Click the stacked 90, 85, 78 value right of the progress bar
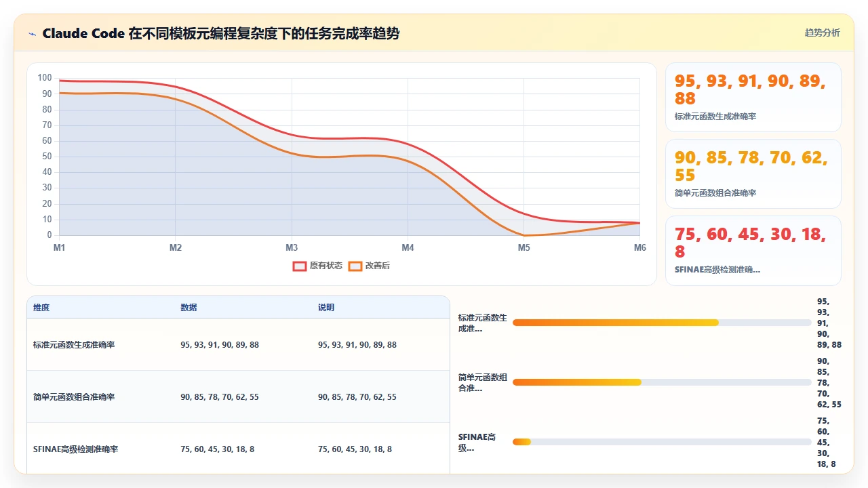Viewport: 868px width, 488px height. point(829,383)
